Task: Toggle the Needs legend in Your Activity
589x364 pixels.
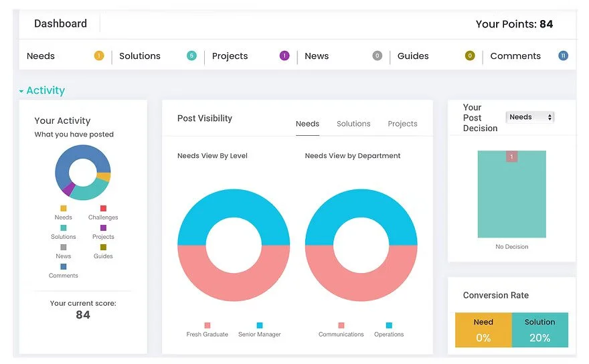Action: [x=63, y=213]
